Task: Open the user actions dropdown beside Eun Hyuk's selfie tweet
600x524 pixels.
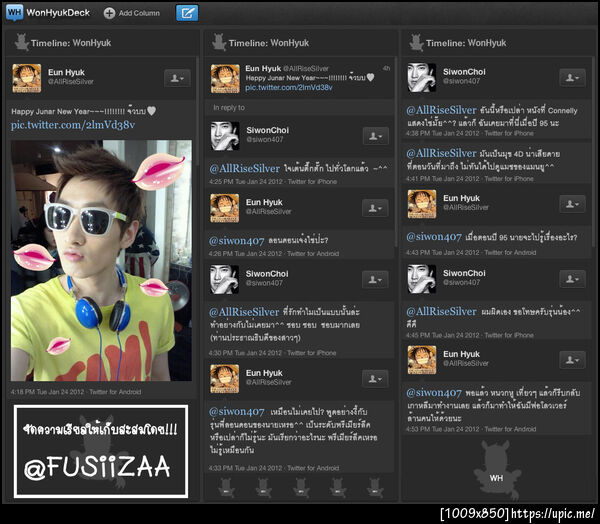Action: (177, 78)
